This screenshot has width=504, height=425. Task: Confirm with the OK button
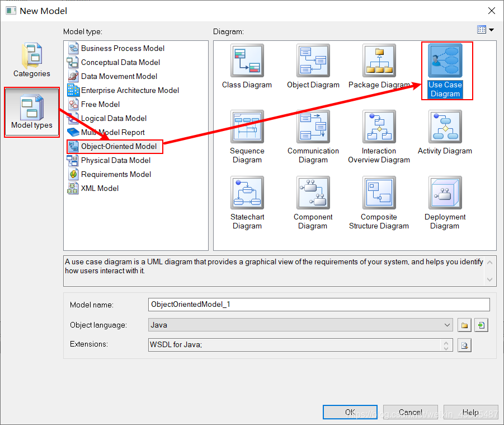[x=350, y=412]
